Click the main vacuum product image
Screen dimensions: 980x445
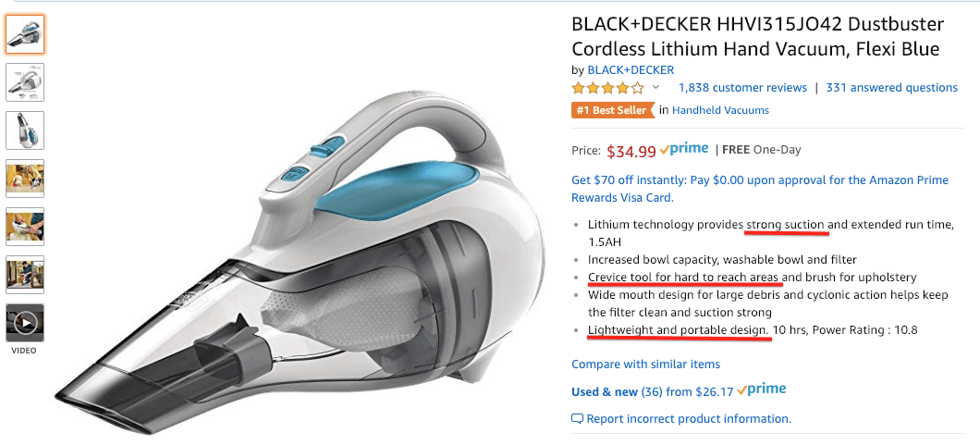coord(296,250)
